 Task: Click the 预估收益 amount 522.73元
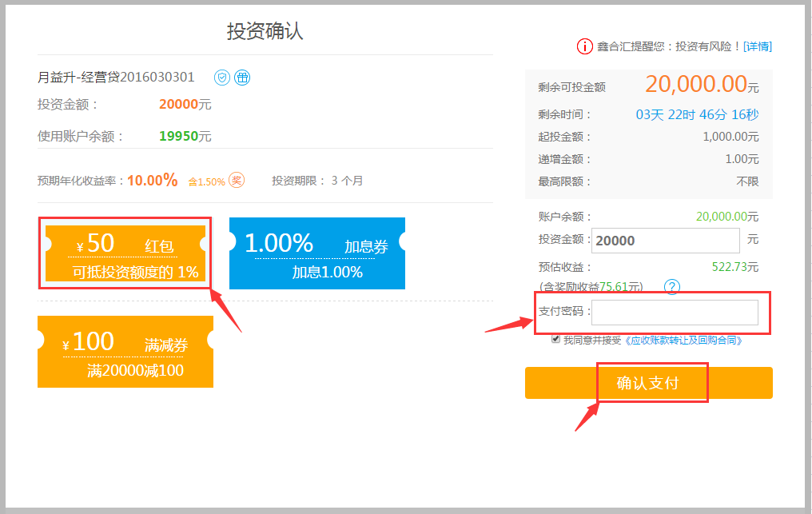click(734, 267)
